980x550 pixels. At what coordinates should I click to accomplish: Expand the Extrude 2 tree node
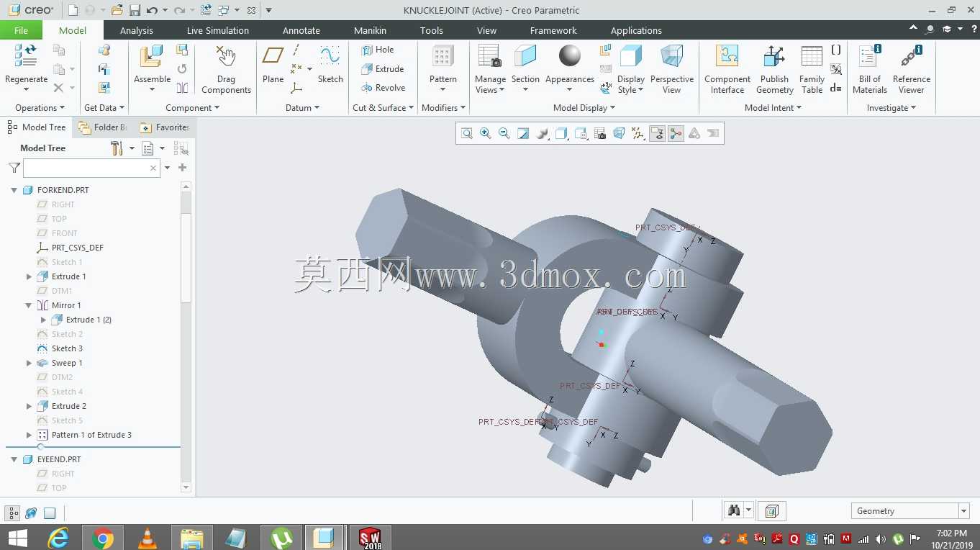(29, 406)
